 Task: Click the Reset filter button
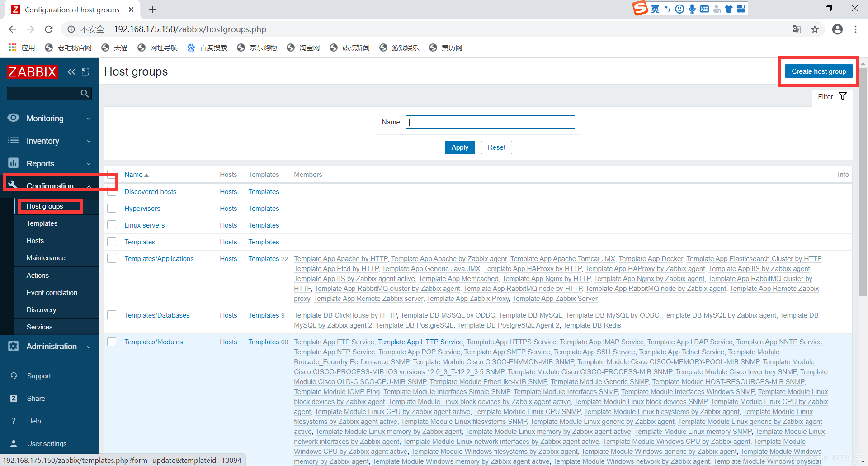click(496, 147)
